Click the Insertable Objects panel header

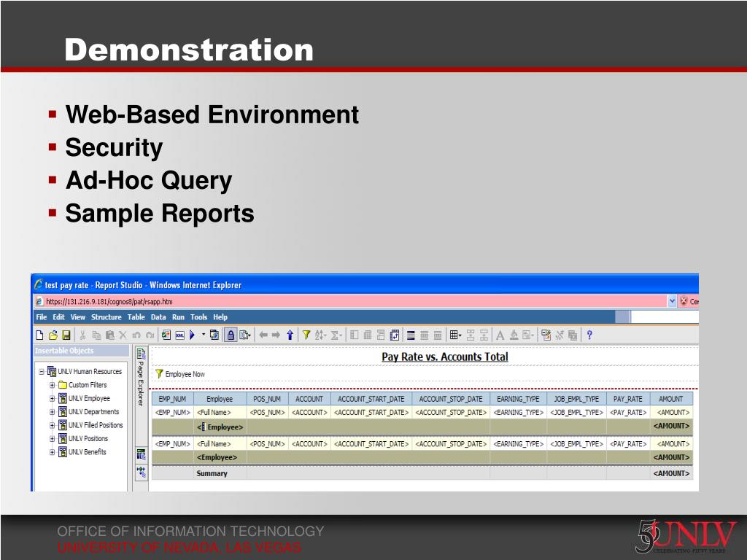[x=81, y=351]
